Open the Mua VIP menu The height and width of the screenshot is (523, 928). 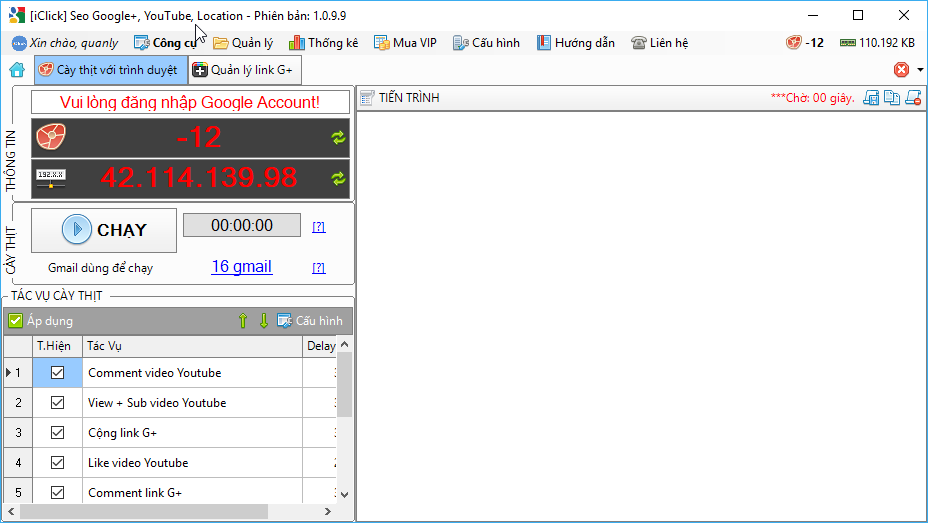coord(405,43)
